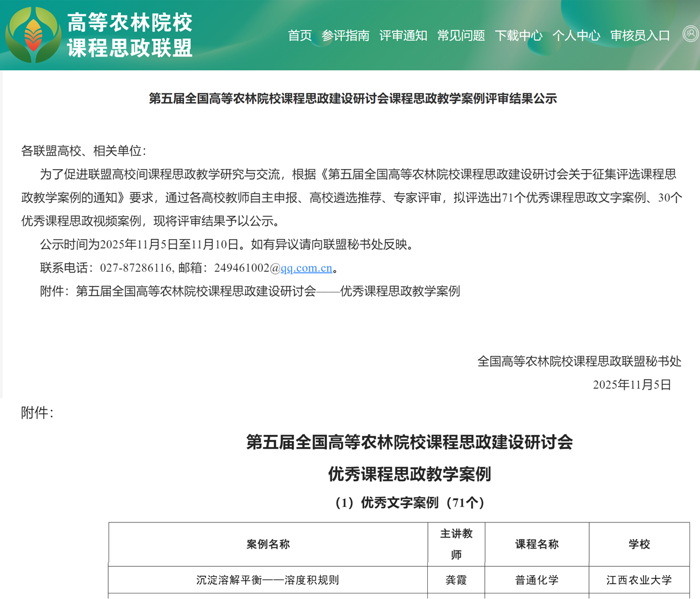Click the school cell 江西农业大学
The height and width of the screenshot is (599, 700).
tap(638, 579)
